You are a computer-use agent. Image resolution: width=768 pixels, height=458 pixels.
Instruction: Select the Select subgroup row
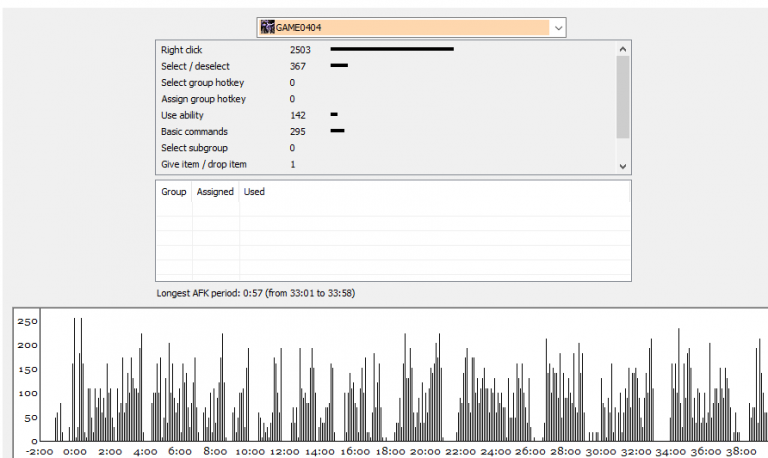pos(386,148)
